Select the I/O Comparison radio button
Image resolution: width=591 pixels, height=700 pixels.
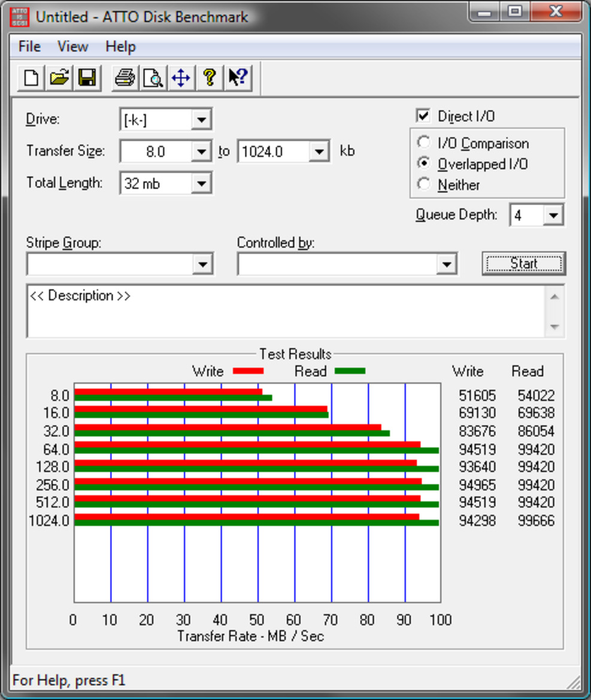coord(423,143)
